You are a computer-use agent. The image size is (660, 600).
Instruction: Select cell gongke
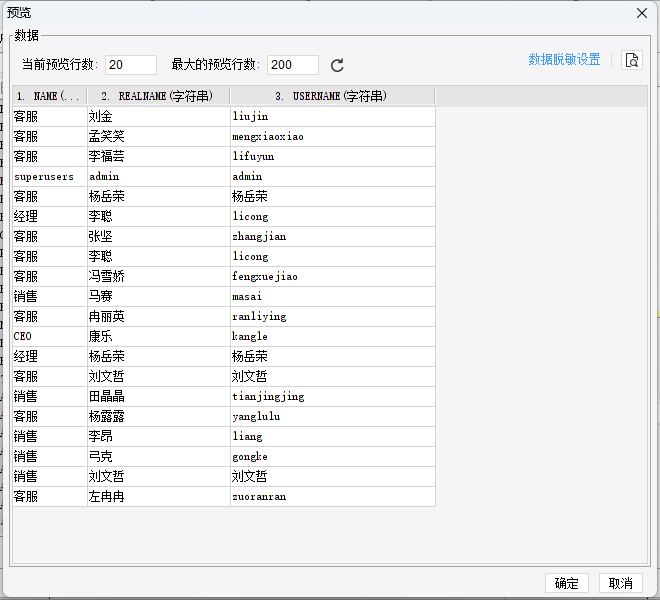[x=333, y=456]
